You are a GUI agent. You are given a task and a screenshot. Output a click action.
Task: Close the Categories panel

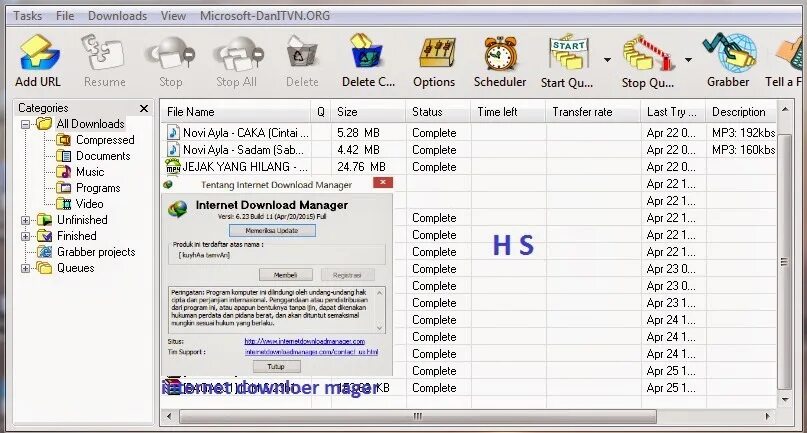pyautogui.click(x=144, y=108)
